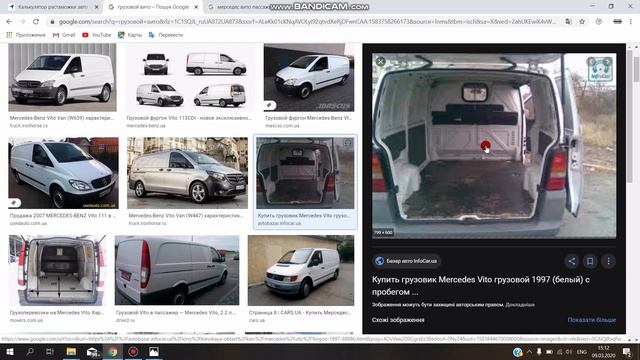Image resolution: width=640 pixels, height=360 pixels.
Task: Select the Vito 113CDI four-view thumbnail
Action: (x=190, y=78)
